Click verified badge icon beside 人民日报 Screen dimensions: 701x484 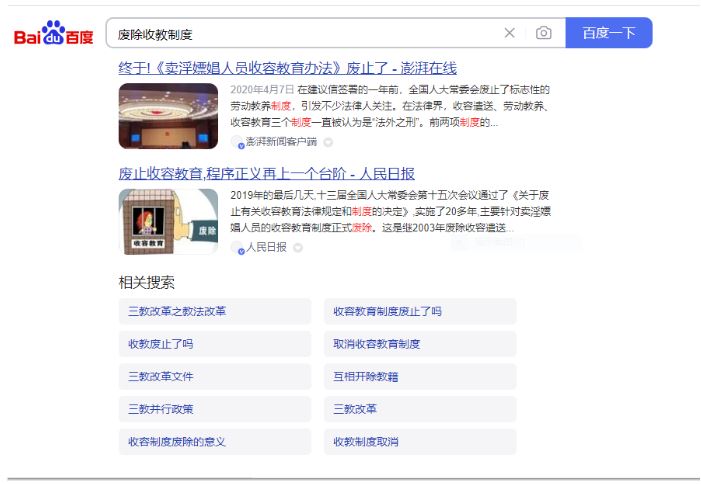pos(241,252)
